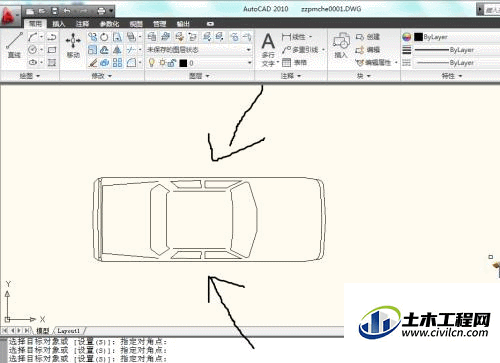Switch to the Manage (管理) ribbon tab
500x363 pixels.
[x=159, y=24]
